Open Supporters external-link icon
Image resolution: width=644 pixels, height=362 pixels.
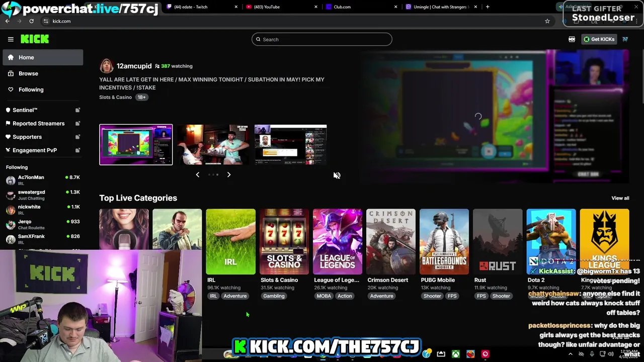[x=77, y=137]
